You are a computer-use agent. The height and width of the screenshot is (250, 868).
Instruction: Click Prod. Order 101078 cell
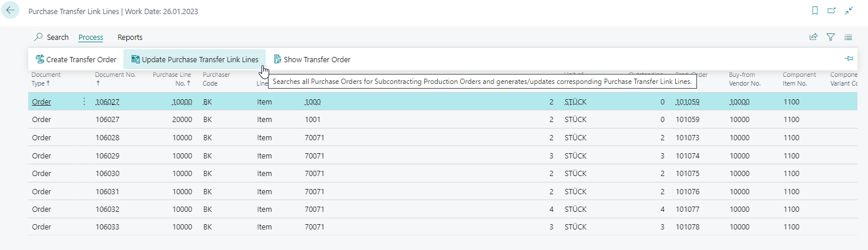(x=688, y=227)
